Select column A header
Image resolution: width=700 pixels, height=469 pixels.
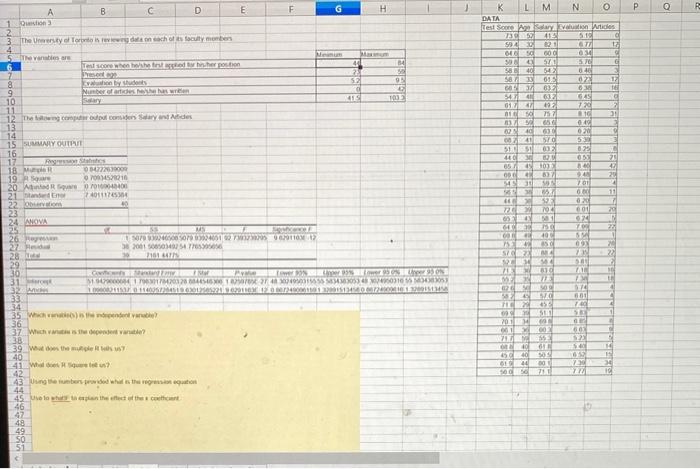click(50, 12)
